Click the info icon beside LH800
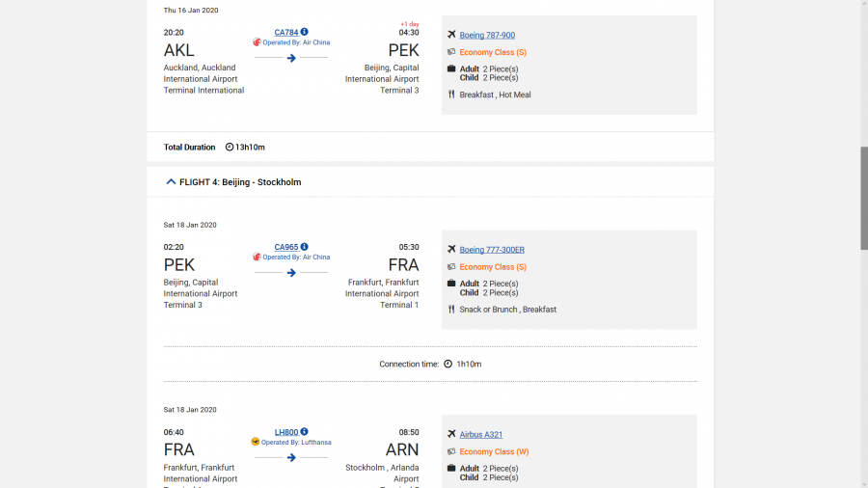868x488 pixels. point(305,432)
